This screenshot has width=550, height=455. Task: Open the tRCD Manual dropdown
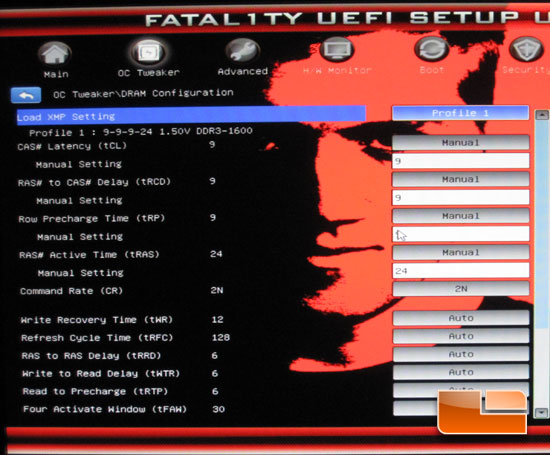coord(461,179)
